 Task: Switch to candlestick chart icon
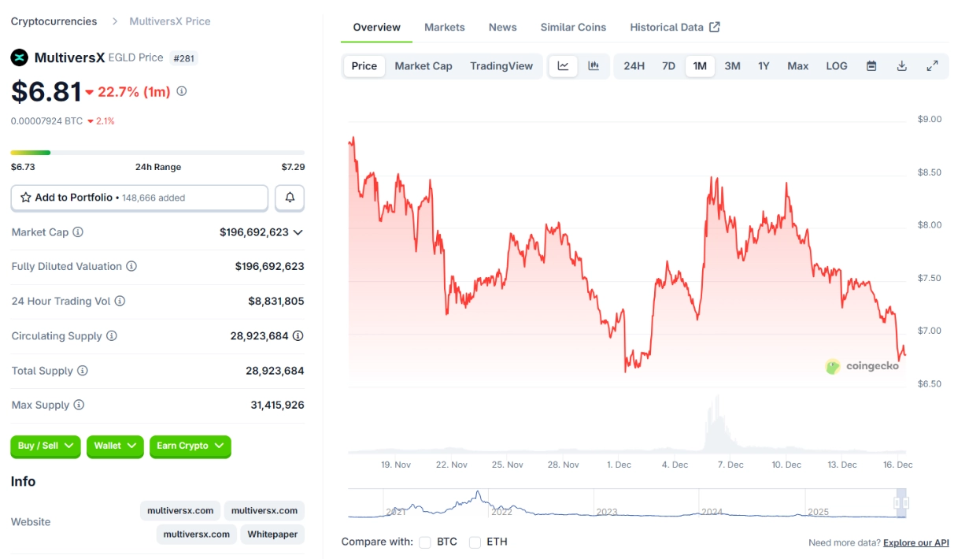(x=594, y=66)
